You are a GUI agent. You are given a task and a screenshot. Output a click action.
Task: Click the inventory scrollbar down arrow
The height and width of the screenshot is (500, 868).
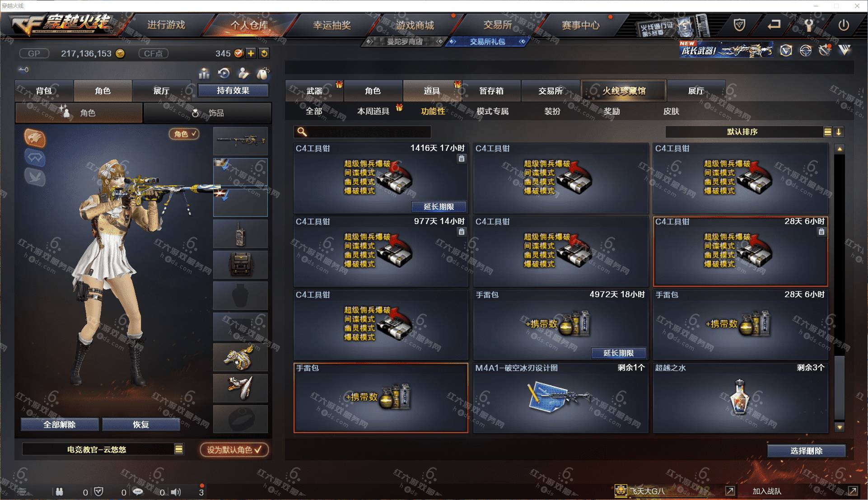(x=840, y=427)
